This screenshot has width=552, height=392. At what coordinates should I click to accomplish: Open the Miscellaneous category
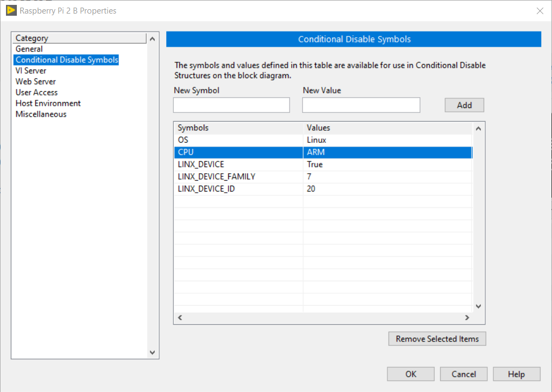(x=41, y=115)
